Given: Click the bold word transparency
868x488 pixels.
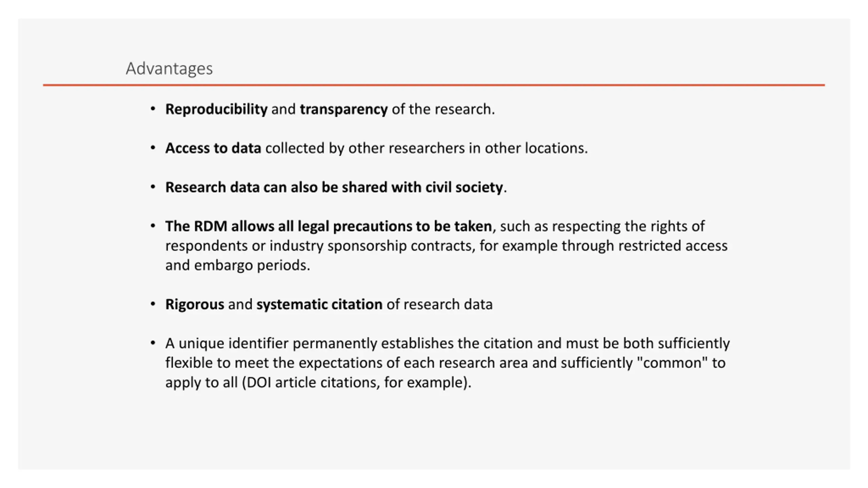Looking at the screenshot, I should tap(344, 109).
